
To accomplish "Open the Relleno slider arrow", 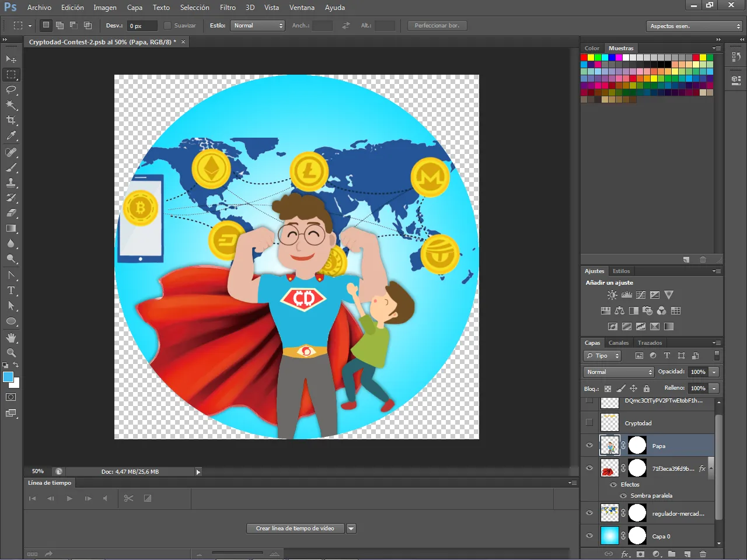I will pos(714,388).
